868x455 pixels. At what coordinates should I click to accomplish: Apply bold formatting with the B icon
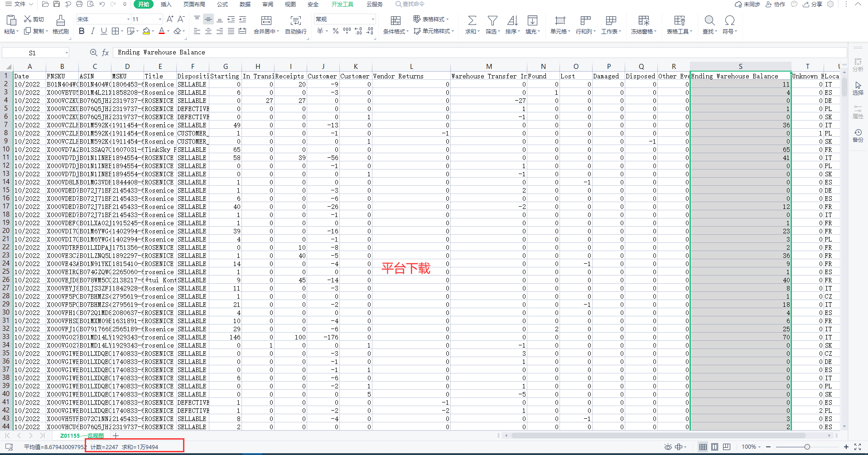click(x=82, y=31)
